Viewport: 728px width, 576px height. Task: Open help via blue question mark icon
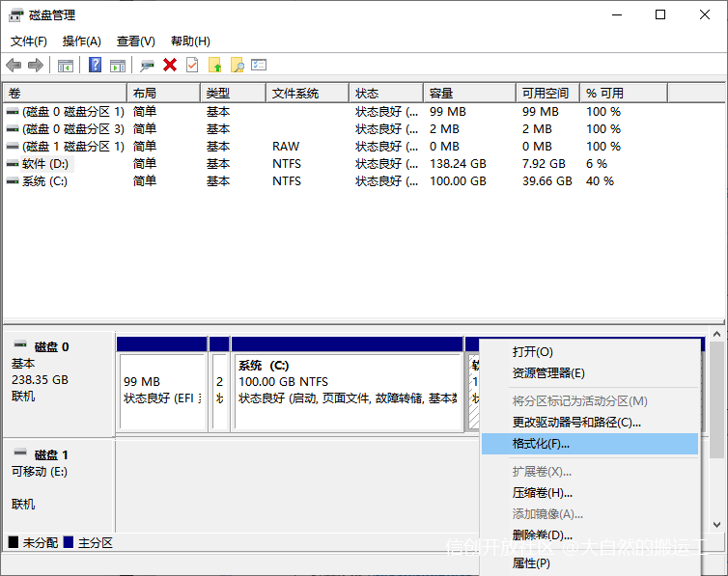[x=95, y=65]
